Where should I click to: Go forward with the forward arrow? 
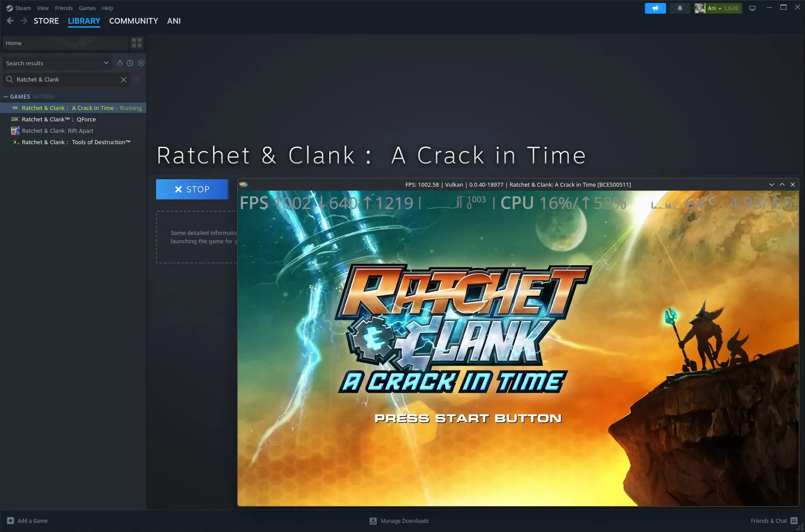click(24, 21)
